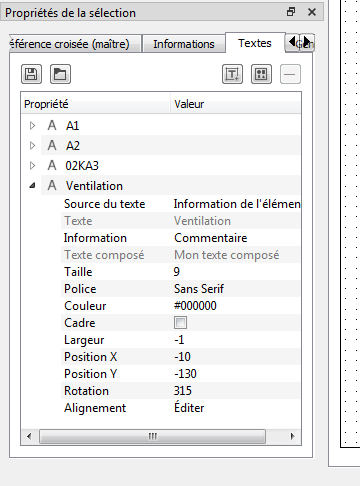The width and height of the screenshot is (360, 486).
Task: Expand the 02KA3 text item
Action: [x=32, y=165]
